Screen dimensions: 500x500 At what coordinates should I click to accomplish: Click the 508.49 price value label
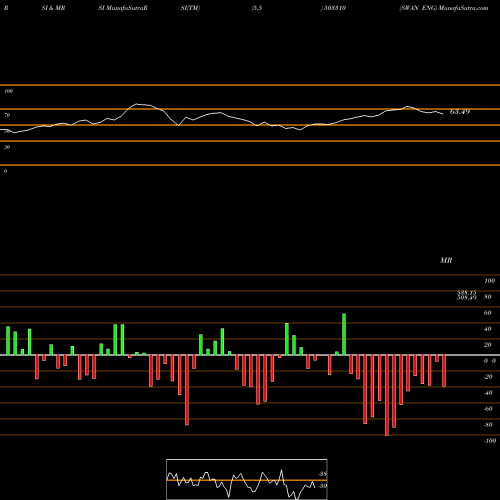click(x=467, y=297)
